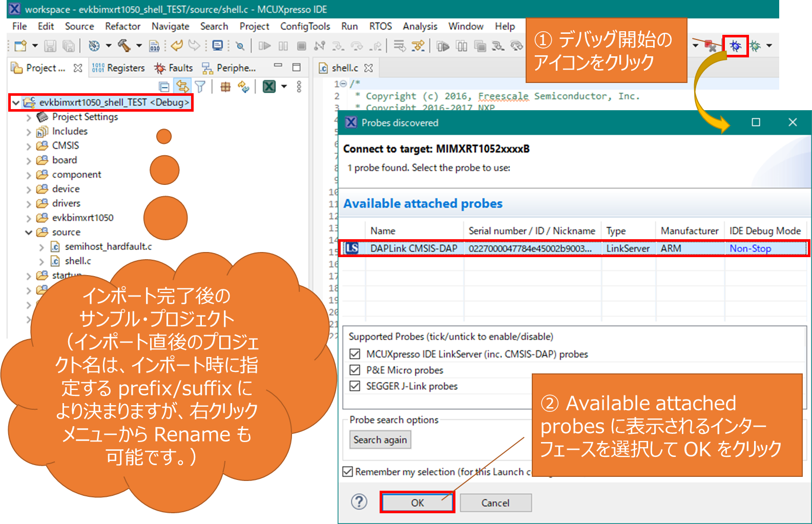Click the Save icon in the toolbar
The image size is (812, 524).
50,46
